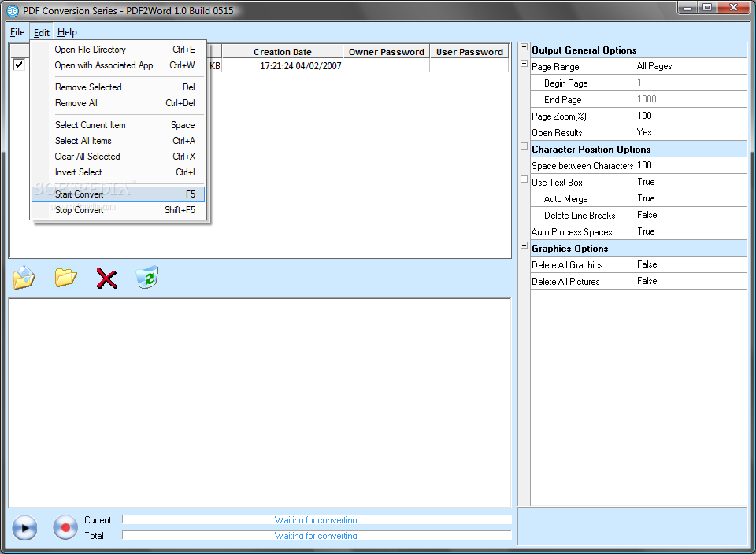Image resolution: width=756 pixels, height=554 pixels.
Task: Collapse Character Position Options section
Action: [x=524, y=146]
